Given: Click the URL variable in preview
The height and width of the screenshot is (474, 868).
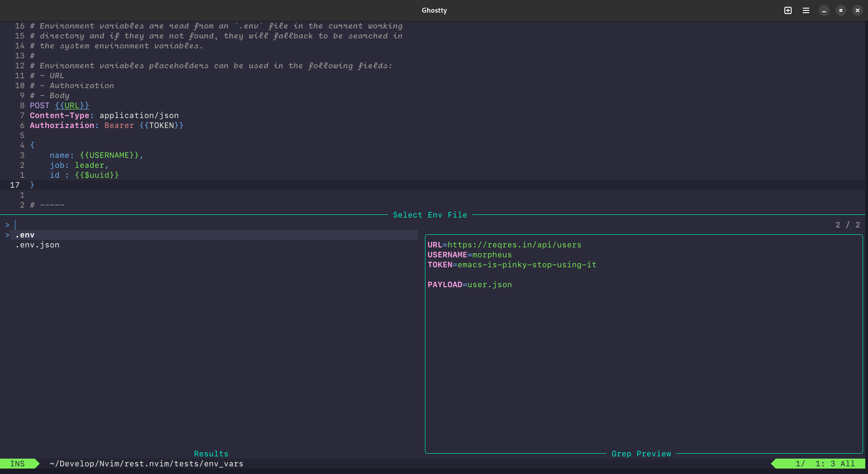Looking at the screenshot, I should coord(435,245).
